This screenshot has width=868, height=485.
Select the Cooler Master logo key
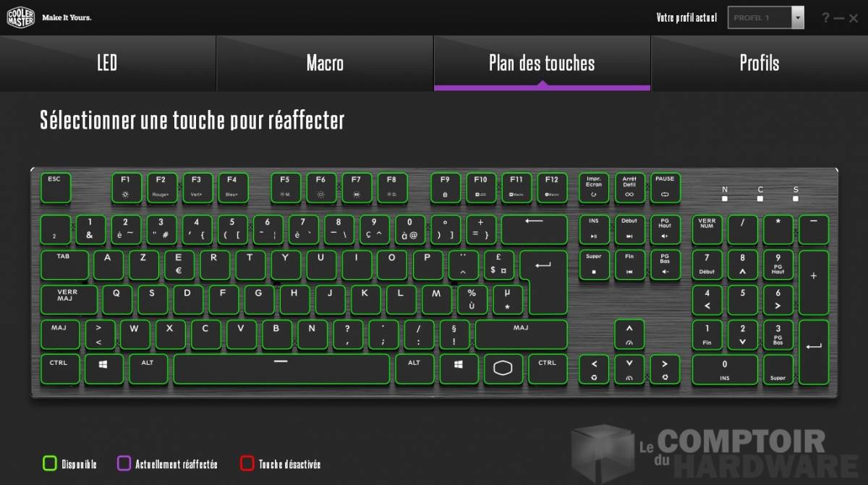pos(503,369)
